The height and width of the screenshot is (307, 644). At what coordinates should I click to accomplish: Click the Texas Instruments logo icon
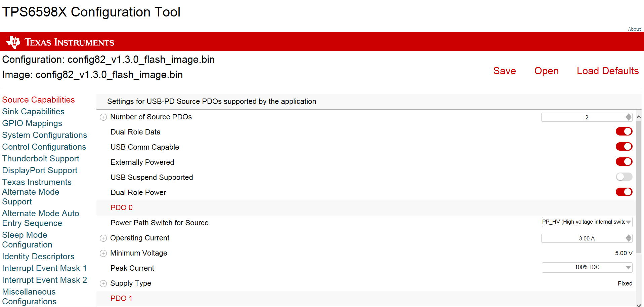[x=13, y=42]
